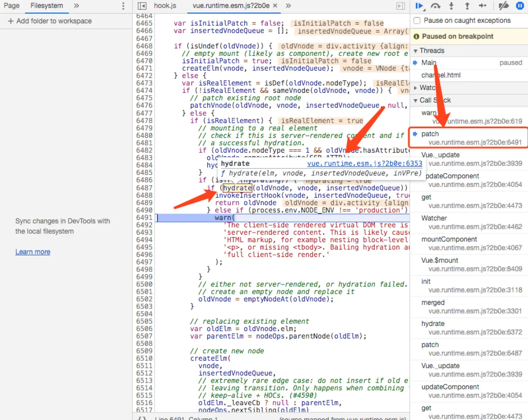Select hydrate frame at 6372
Image resolution: width=528 pixels, height=420 pixels.
coord(469,328)
